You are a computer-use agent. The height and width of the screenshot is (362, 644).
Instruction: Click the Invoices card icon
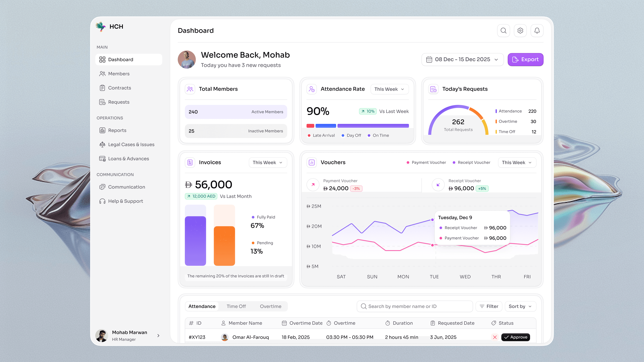pyautogui.click(x=190, y=162)
